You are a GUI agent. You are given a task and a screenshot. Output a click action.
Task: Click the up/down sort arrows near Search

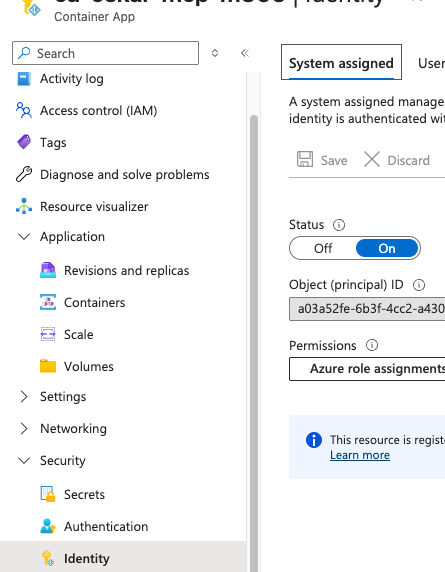click(215, 53)
